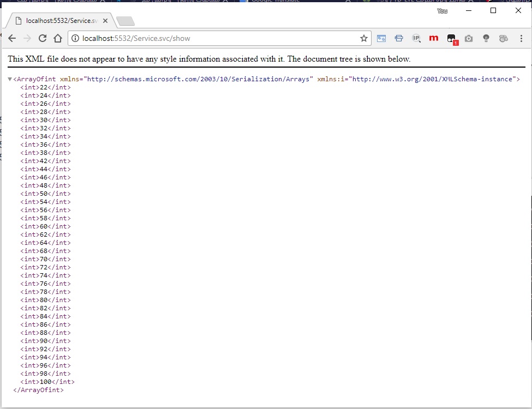The image size is (532, 409).
Task: Click the lightbulb extension icon
Action: pos(486,38)
